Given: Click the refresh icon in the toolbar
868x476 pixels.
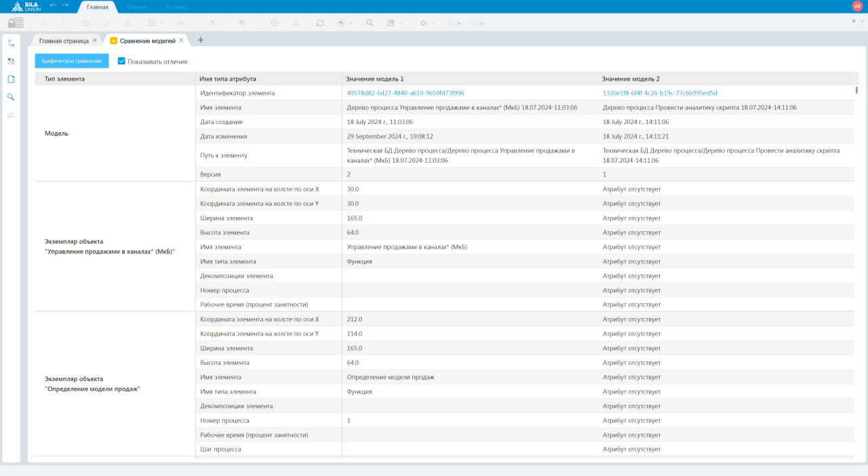Looking at the screenshot, I should pos(320,22).
